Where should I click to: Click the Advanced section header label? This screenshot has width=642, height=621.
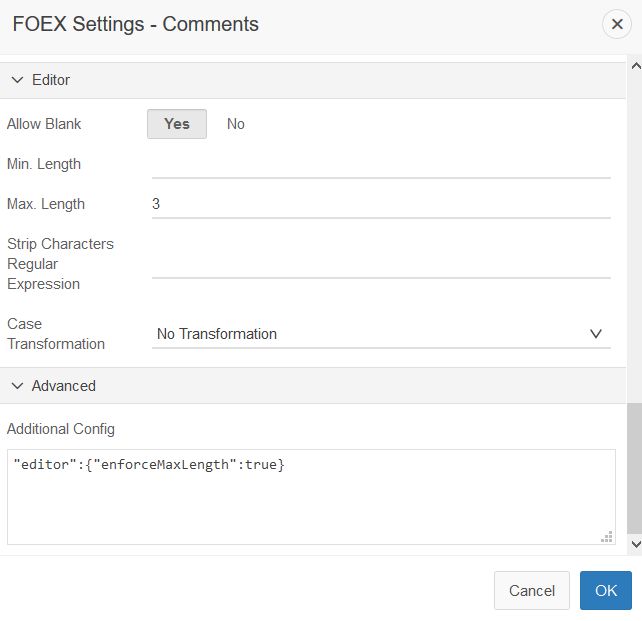(64, 386)
